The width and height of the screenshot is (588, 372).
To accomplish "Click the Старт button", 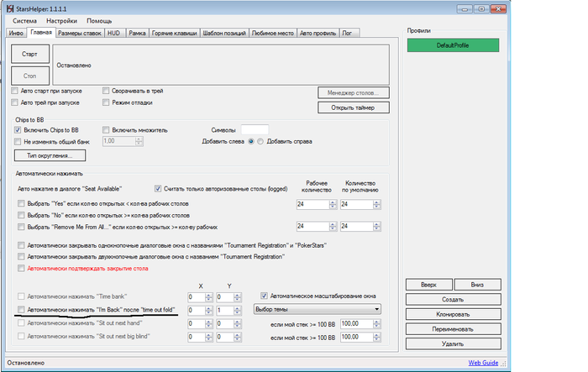I will [30, 54].
